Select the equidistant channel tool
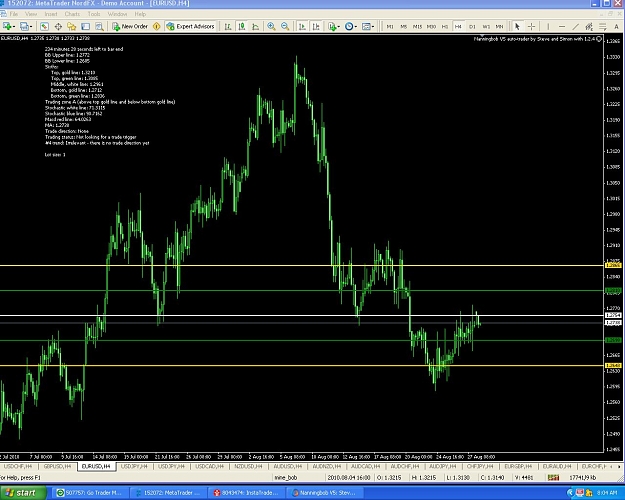 (589, 26)
